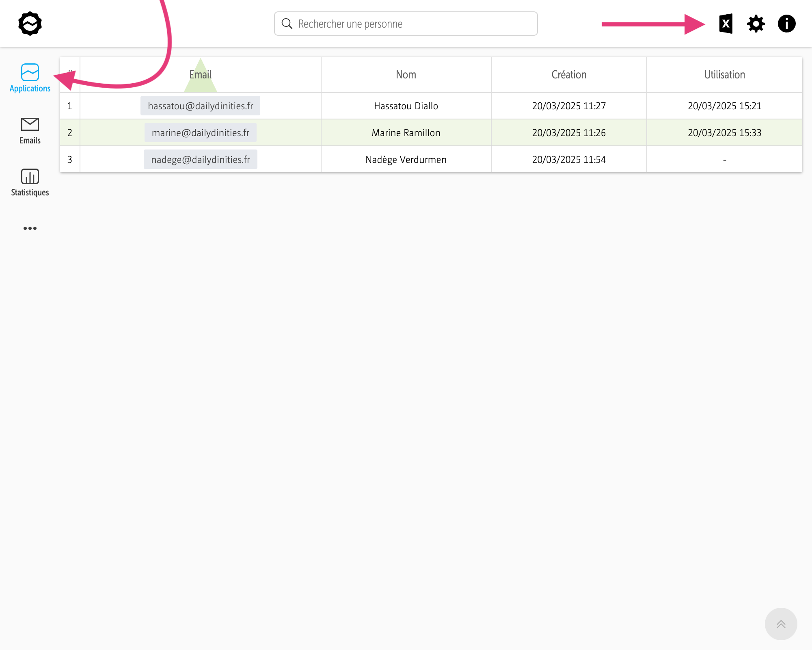Select the Nadège Verdurmen name cell
The height and width of the screenshot is (650, 812).
tap(406, 160)
